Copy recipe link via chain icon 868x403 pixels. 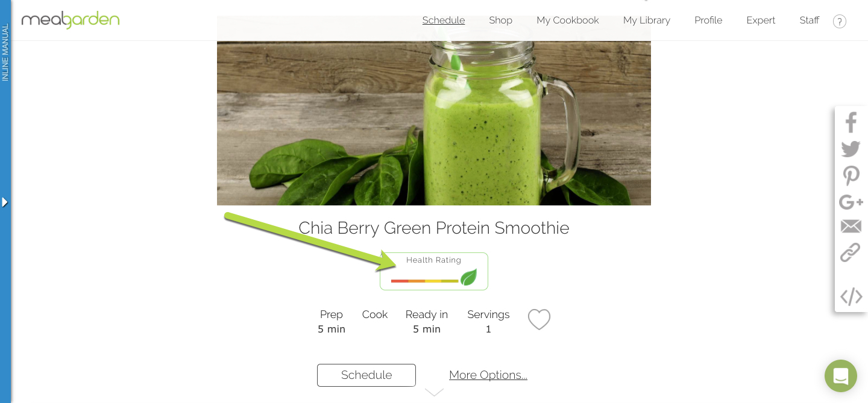tap(851, 252)
